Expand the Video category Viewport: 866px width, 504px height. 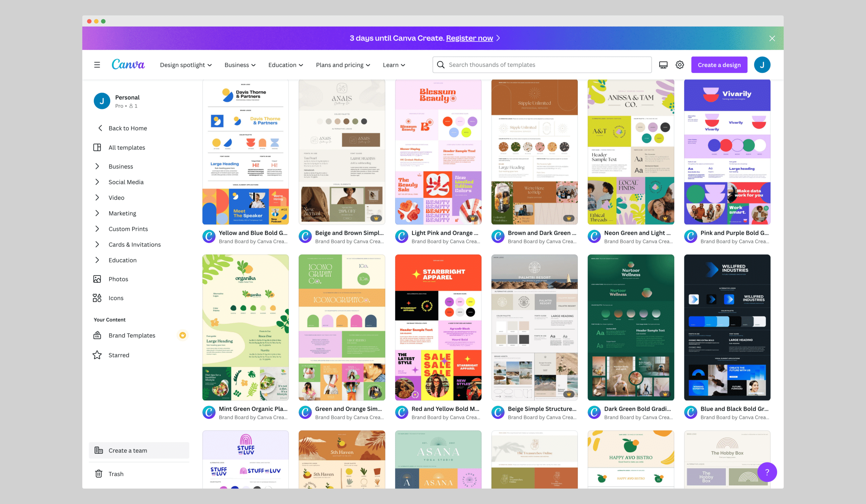[97, 197]
